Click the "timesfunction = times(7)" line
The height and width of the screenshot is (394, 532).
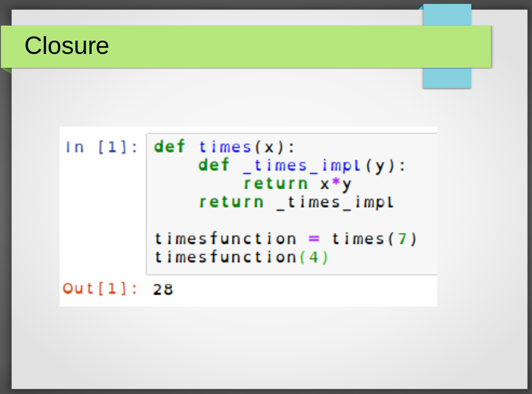(x=285, y=239)
